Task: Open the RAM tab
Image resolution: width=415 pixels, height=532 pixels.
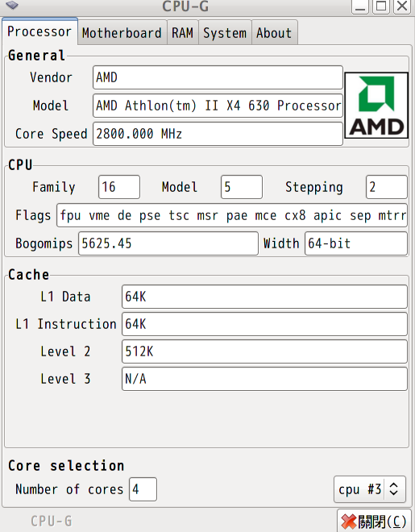Action: click(182, 33)
